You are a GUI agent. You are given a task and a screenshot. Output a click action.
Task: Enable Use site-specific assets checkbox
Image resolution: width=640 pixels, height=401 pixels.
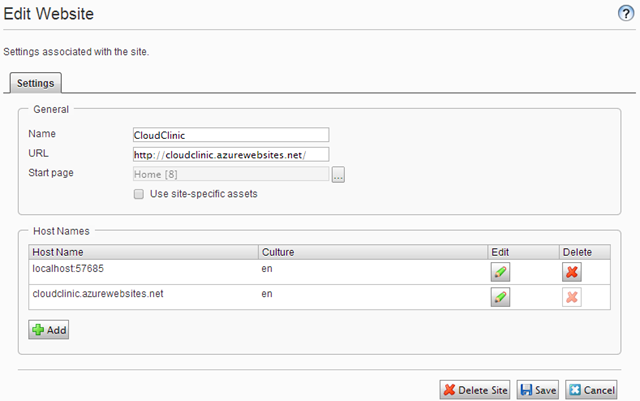coord(139,193)
